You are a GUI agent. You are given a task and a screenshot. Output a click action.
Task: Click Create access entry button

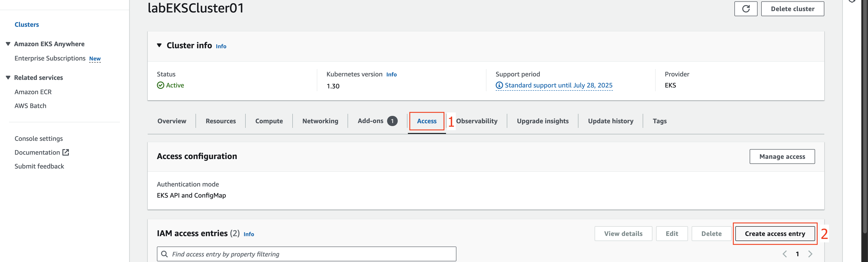(775, 234)
